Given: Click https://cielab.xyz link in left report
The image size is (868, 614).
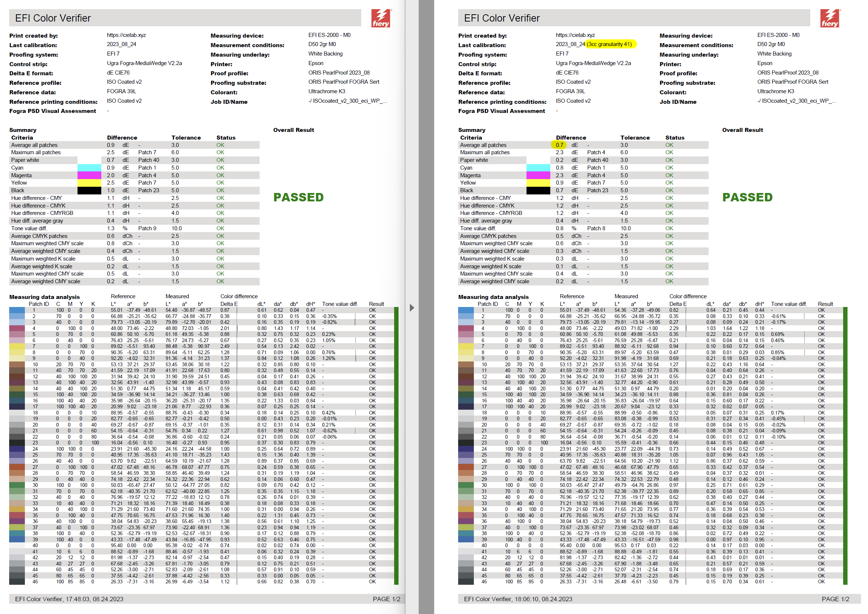Looking at the screenshot, I should pyautogui.click(x=126, y=35).
